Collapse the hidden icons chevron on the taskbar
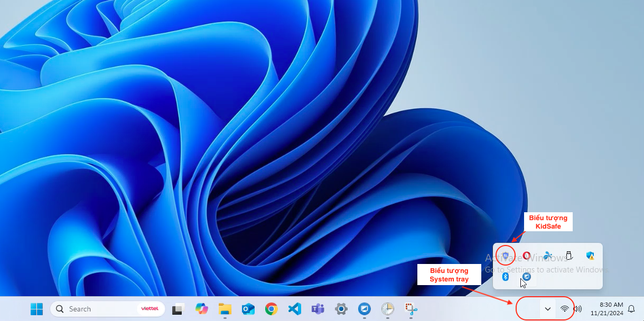This screenshot has height=321, width=644. coord(548,309)
